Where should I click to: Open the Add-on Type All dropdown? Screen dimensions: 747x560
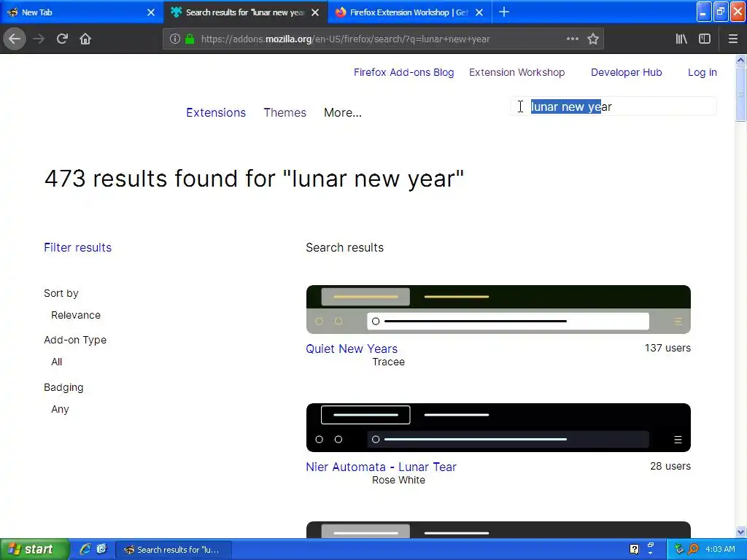click(x=57, y=362)
